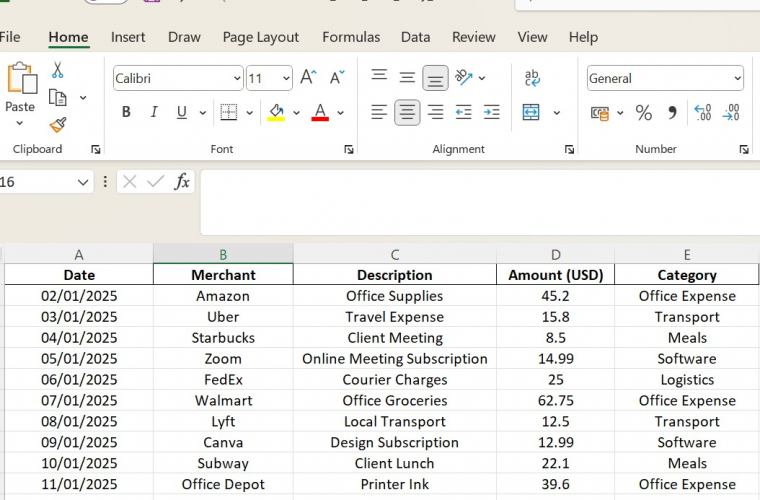Open Clipboard dialog launcher
The image size is (760, 500).
[96, 150]
